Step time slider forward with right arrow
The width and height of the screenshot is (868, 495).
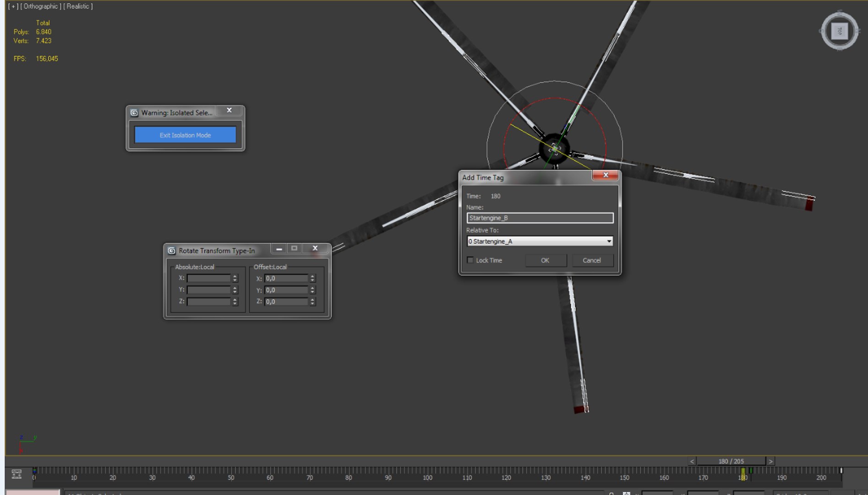click(x=770, y=461)
